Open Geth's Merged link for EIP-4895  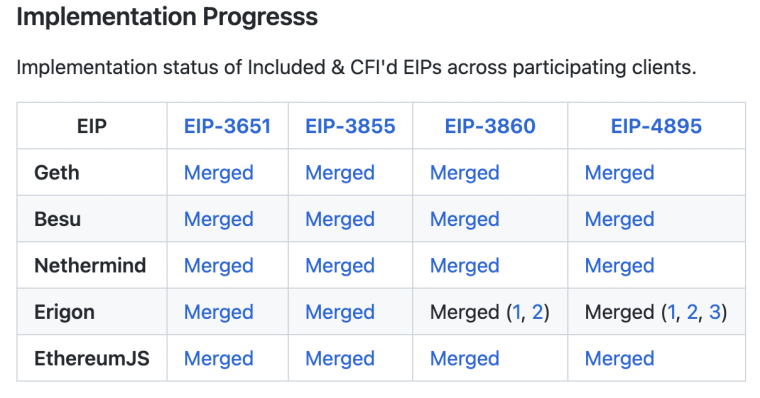point(619,173)
